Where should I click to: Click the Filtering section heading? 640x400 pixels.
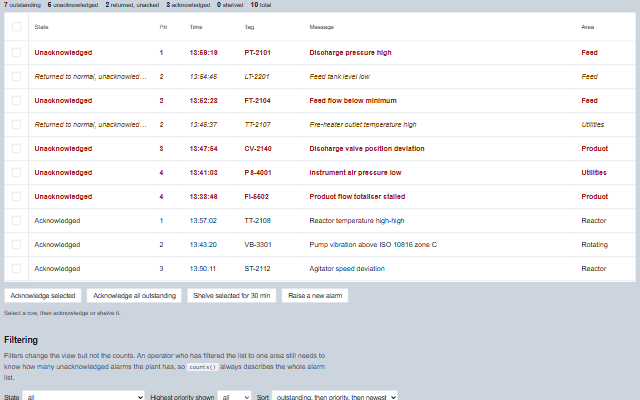[21, 340]
